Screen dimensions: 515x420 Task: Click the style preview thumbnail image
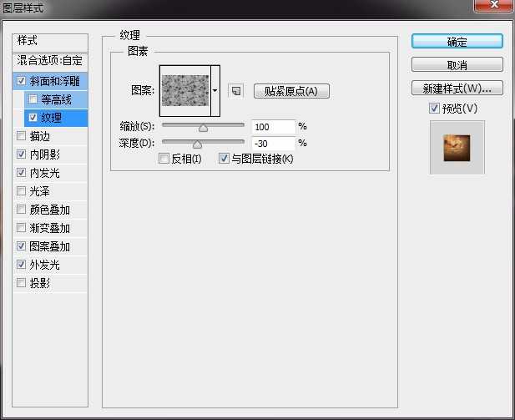[x=457, y=147]
